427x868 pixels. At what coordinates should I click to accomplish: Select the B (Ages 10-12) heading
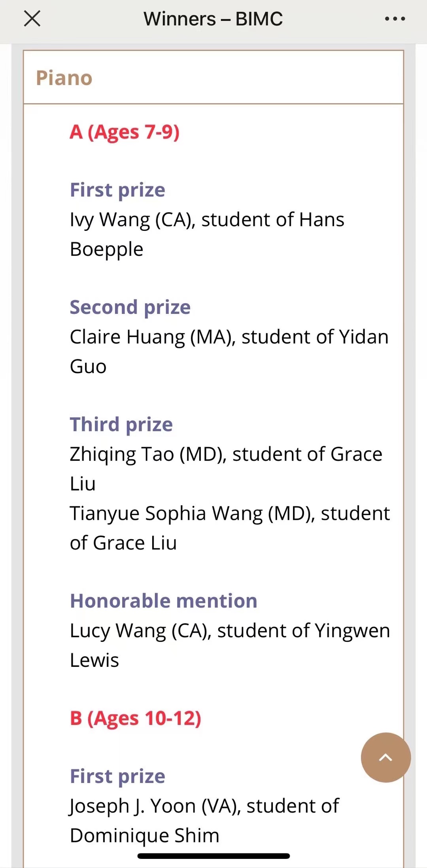136,718
